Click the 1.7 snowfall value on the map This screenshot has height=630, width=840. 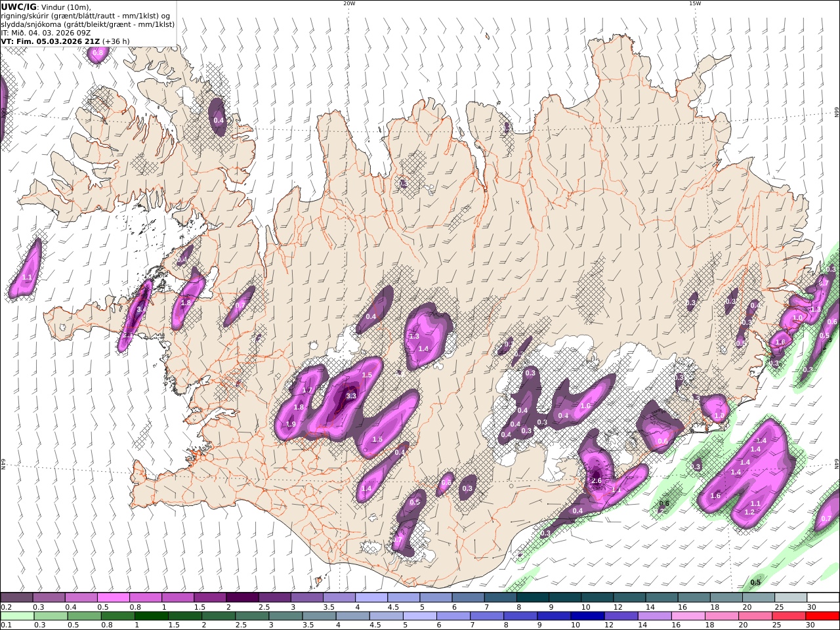tap(307, 390)
